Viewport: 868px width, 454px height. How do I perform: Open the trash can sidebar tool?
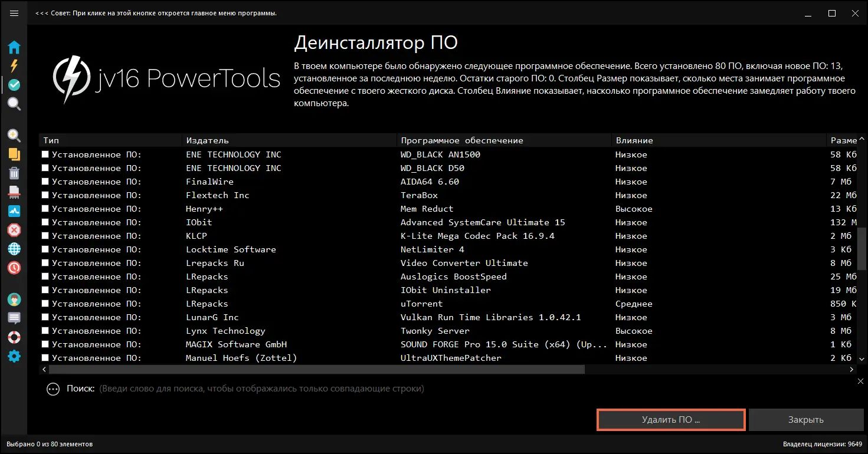(14, 173)
